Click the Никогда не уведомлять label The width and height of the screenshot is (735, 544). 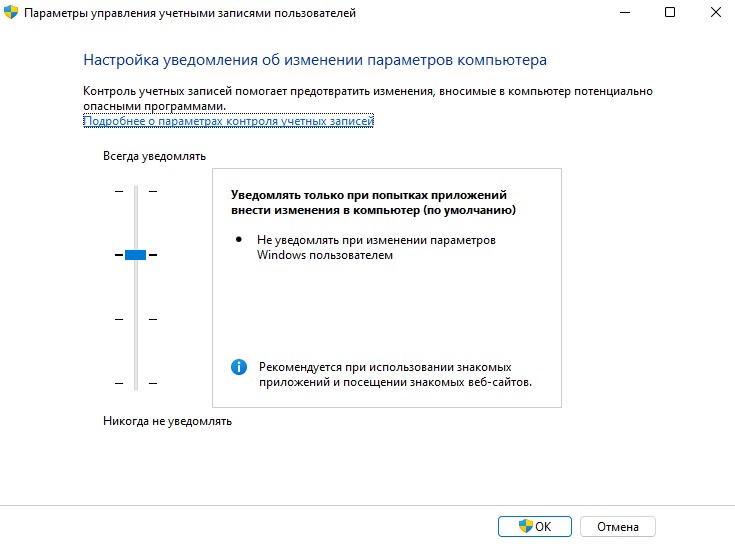tap(167, 421)
